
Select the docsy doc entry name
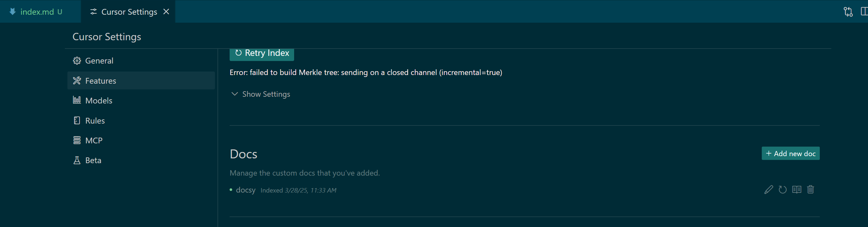click(246, 190)
